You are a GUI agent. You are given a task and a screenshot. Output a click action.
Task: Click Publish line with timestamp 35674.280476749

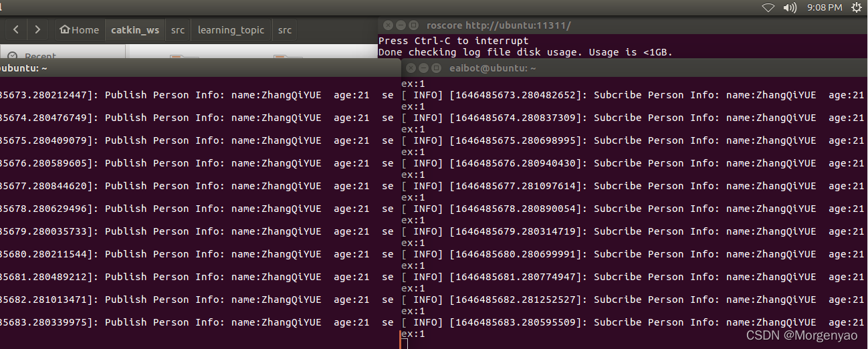(x=197, y=118)
